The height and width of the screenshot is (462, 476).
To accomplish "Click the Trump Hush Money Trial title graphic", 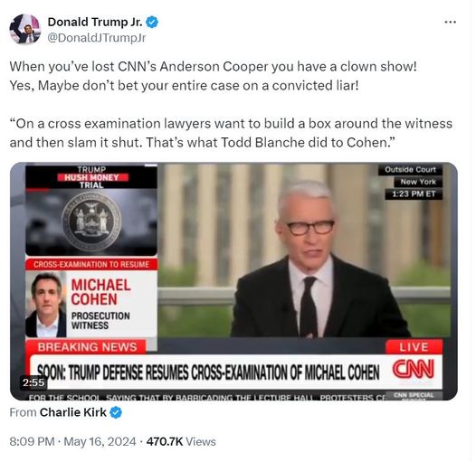I will click(91, 177).
